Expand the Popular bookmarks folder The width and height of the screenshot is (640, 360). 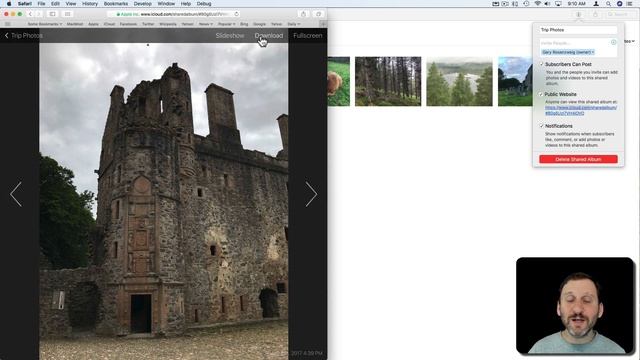point(226,24)
